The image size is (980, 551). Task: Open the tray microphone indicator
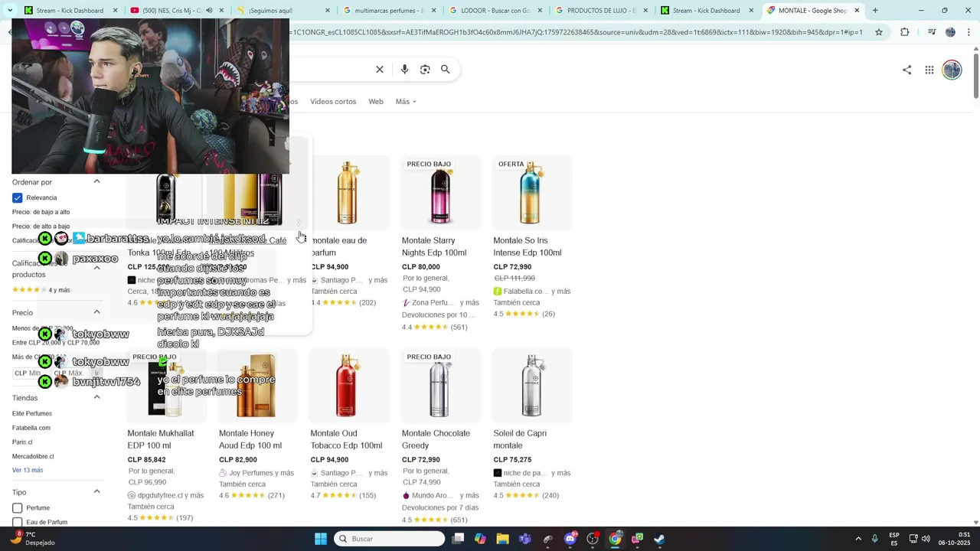pyautogui.click(x=875, y=539)
